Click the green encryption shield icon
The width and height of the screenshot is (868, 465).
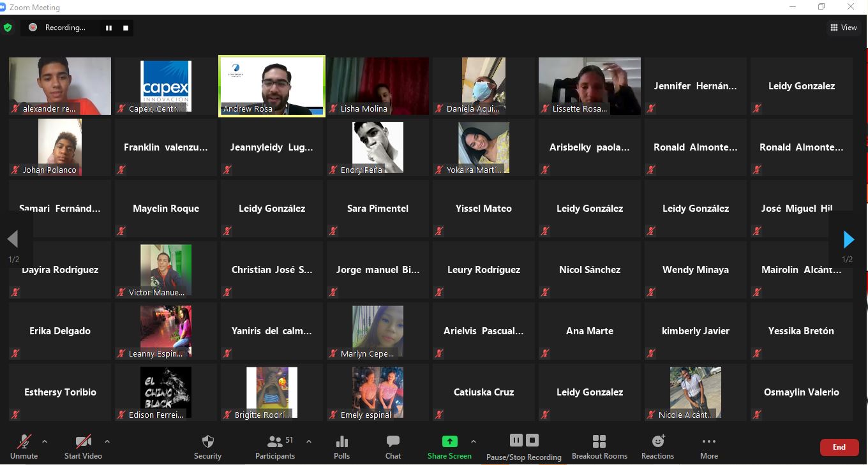click(8, 27)
